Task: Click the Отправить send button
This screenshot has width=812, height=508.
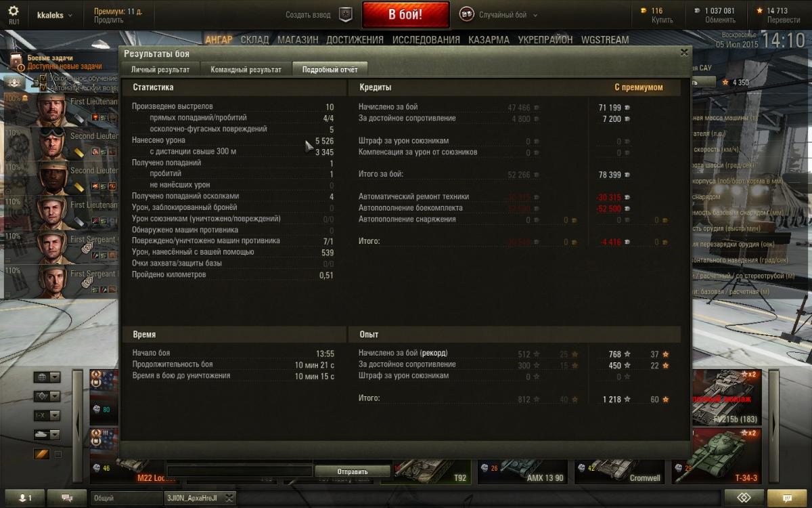Action: (x=352, y=471)
